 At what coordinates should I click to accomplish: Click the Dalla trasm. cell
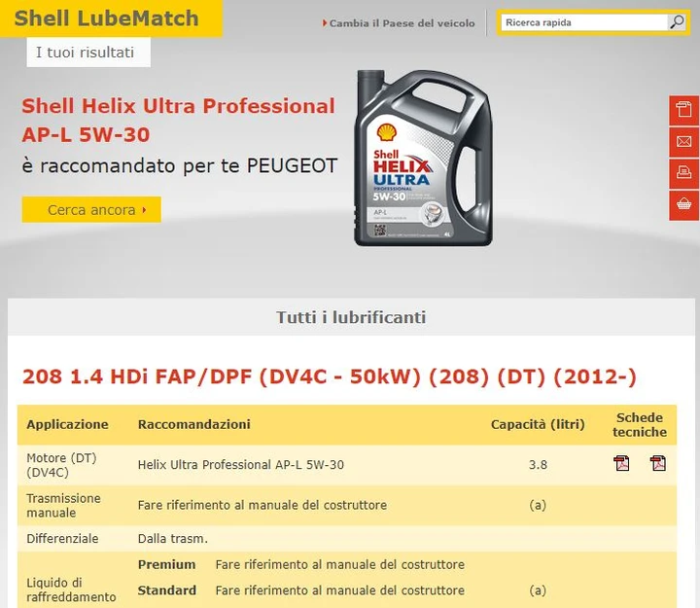[x=173, y=539]
